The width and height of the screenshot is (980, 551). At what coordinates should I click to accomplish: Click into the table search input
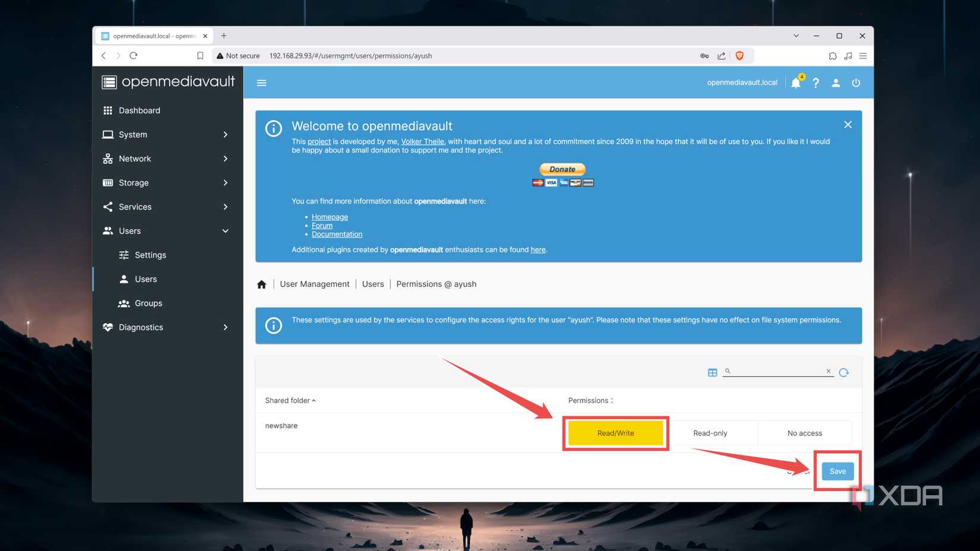(777, 371)
